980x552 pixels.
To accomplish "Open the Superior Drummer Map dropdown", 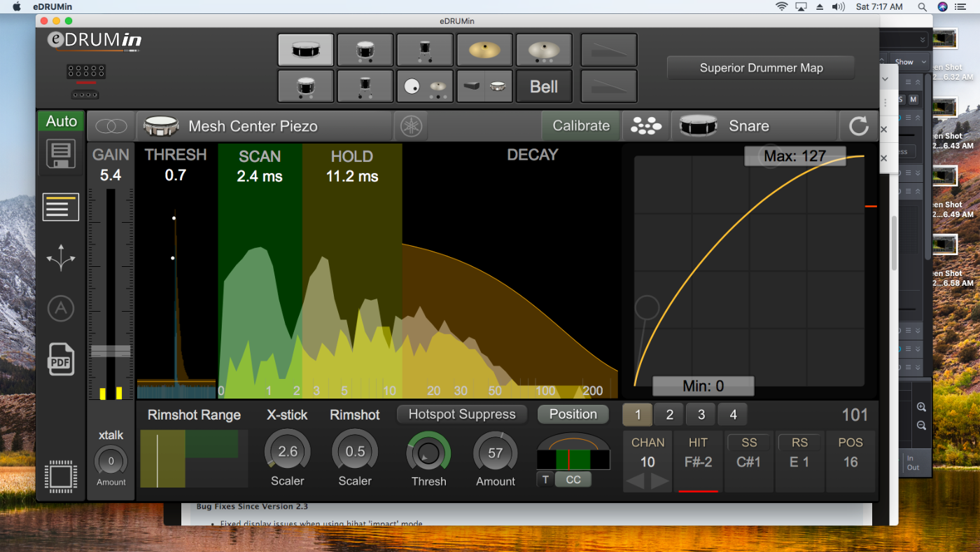I will pos(761,68).
